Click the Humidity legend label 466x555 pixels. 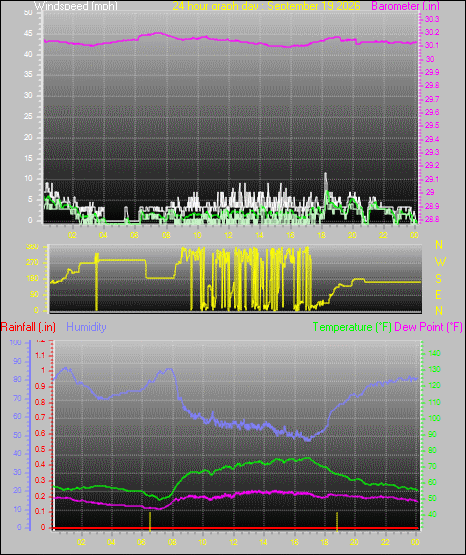86,327
